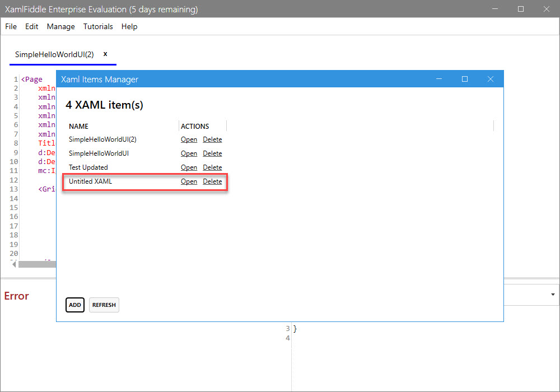Screen dimensions: 560x392
Task: Close the SimpleHelloWorldUI(2) tab with its x
Action: 105,54
